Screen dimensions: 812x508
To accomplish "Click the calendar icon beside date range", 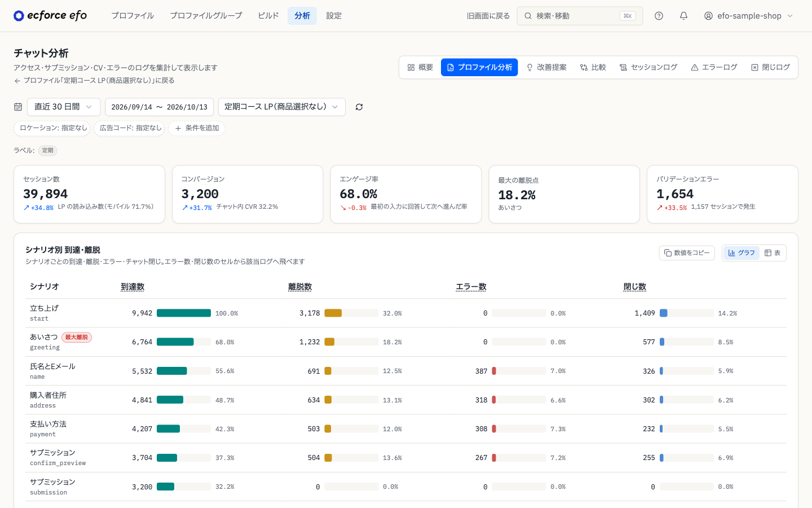I will point(18,107).
